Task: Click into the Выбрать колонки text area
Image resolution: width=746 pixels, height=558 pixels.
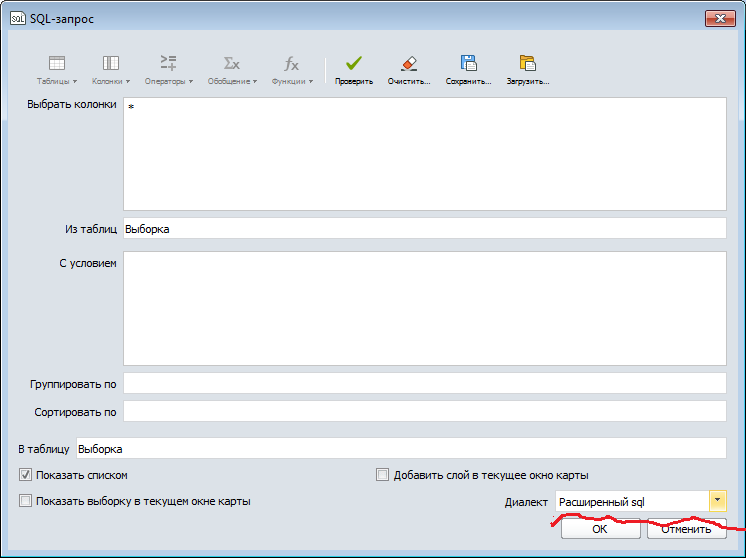Action: (424, 154)
